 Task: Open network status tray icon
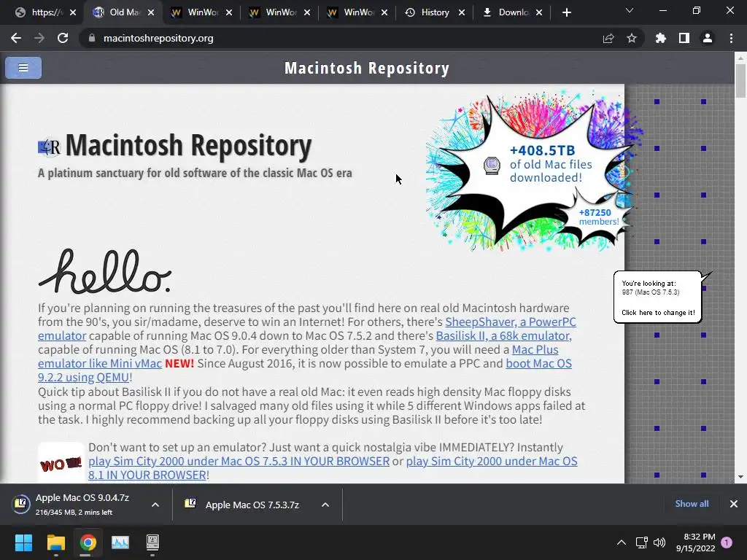(x=642, y=542)
